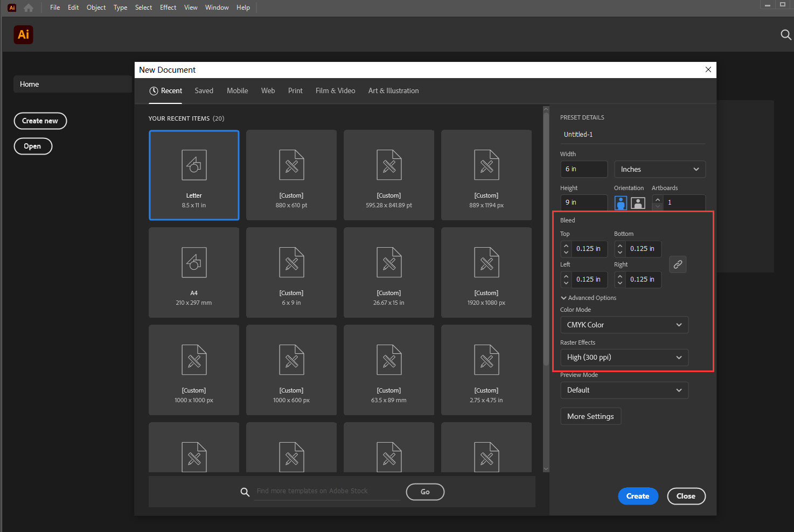Open the Window menu
794x532 pixels.
tap(217, 8)
